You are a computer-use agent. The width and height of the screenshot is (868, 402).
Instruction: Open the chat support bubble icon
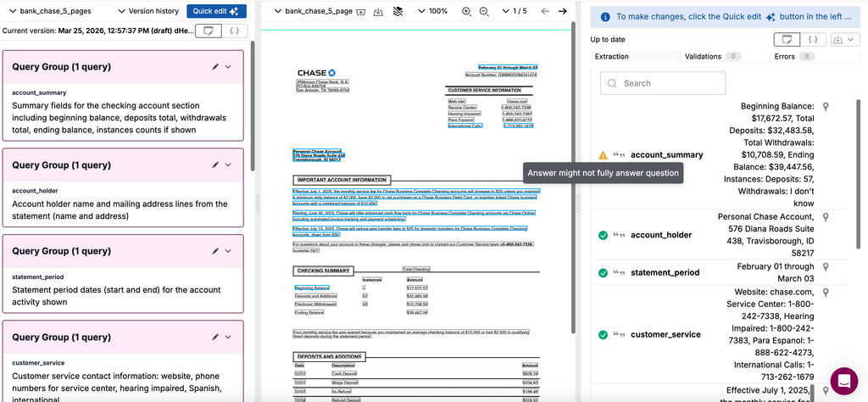pos(844,381)
